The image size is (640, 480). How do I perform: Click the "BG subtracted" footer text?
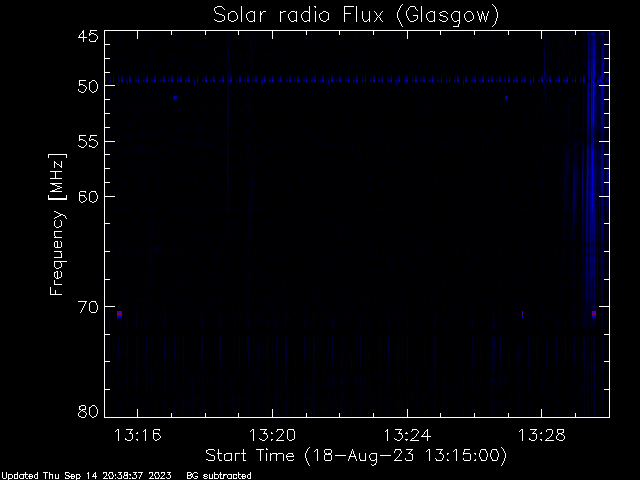point(219,476)
